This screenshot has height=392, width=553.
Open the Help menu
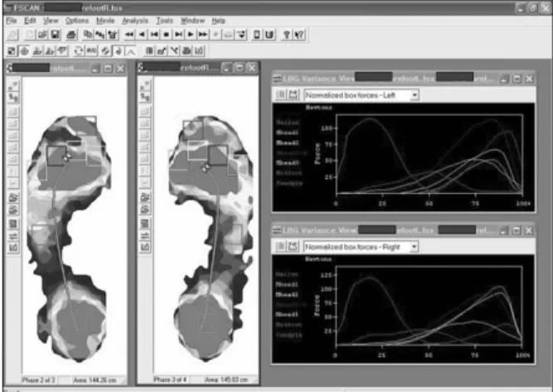[218, 21]
